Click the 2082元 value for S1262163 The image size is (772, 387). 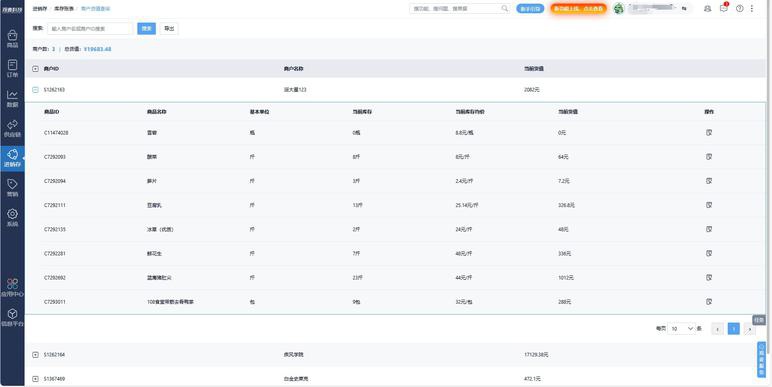(x=532, y=90)
